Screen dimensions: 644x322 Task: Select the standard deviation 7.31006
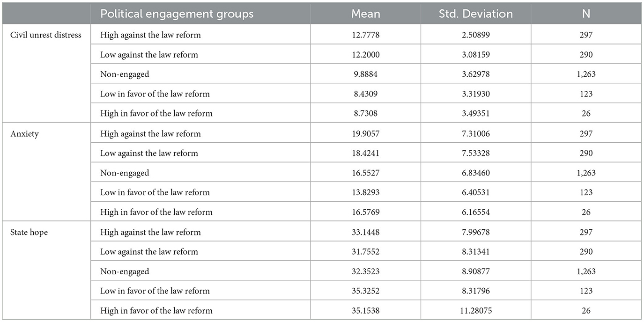point(476,133)
